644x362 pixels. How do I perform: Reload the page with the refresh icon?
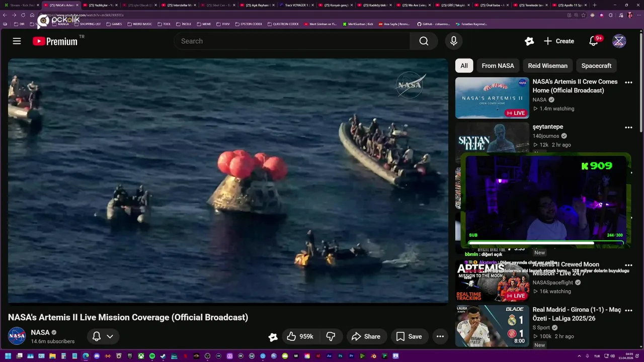point(23,15)
